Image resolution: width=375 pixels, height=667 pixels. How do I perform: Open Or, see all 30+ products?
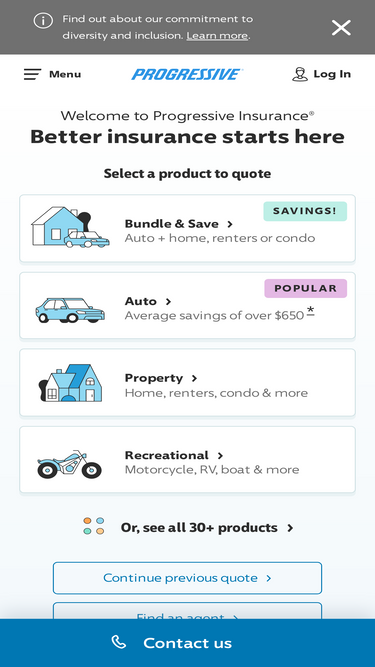[207, 528]
